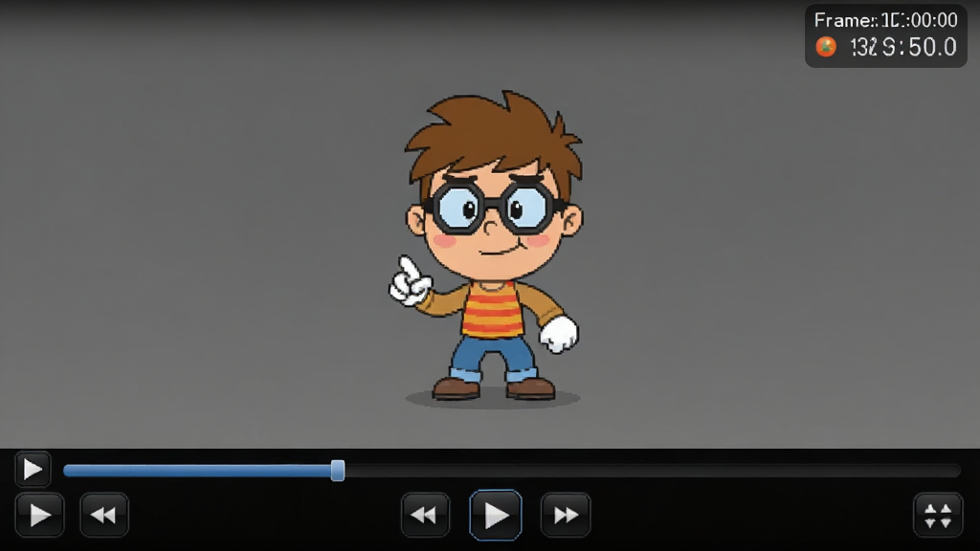The image size is (980, 551).
Task: Rewind using the button left of the highlighted play button
Action: [x=425, y=516]
